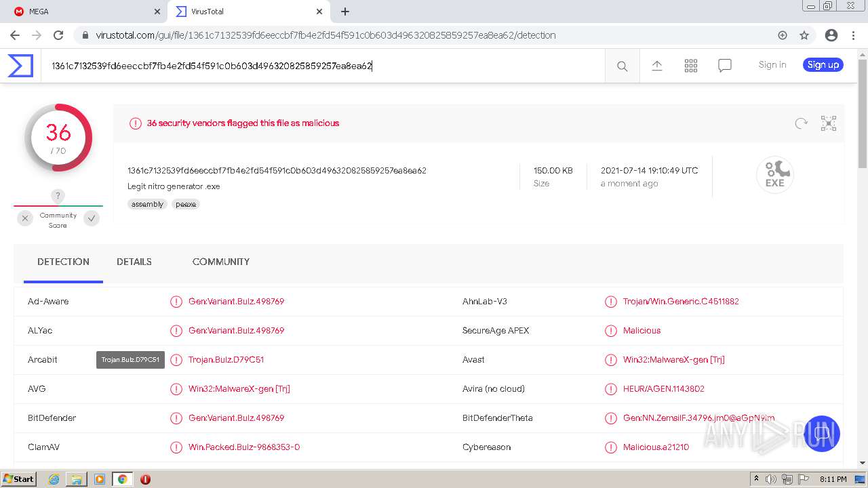
Task: Click HEUR/AGEN.1143802 for Avira
Action: tap(664, 389)
